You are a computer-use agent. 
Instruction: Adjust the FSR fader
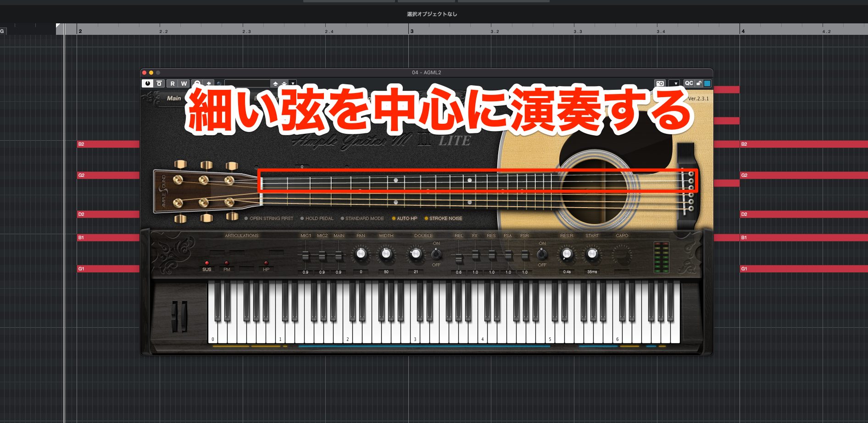(525, 256)
